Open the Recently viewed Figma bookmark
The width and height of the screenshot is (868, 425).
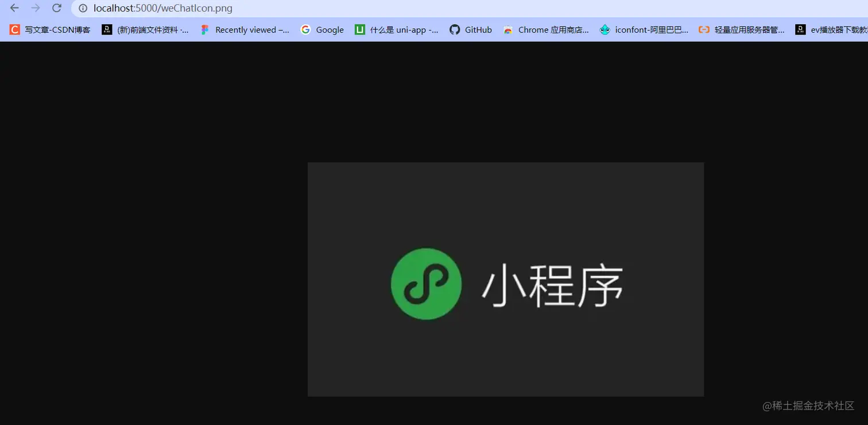(245, 30)
